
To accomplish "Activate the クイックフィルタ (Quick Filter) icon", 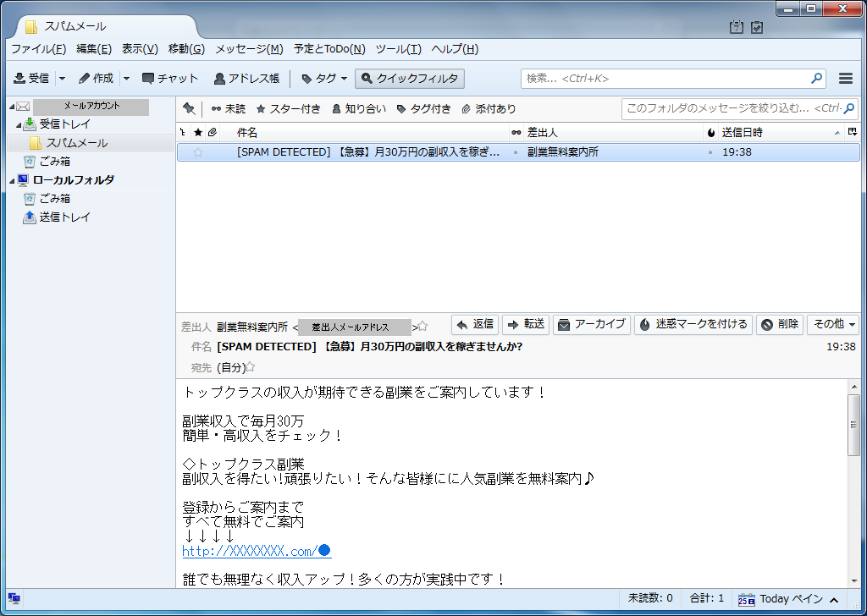I will pos(410,78).
